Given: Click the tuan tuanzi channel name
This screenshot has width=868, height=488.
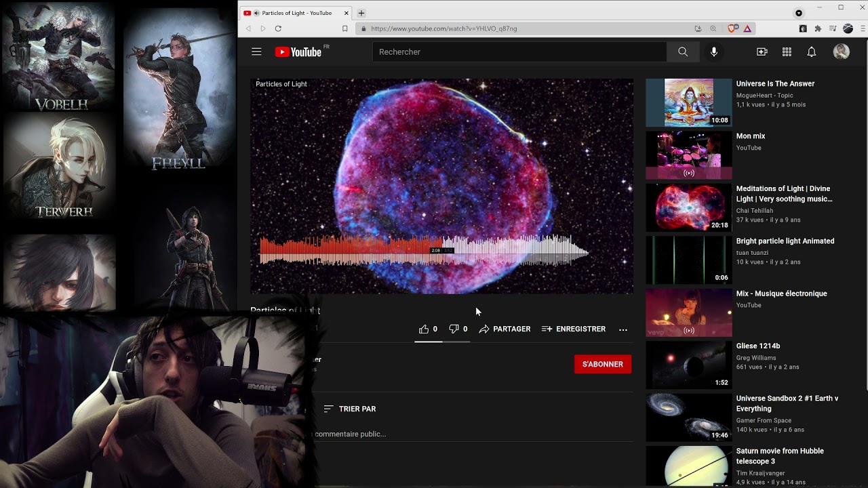Looking at the screenshot, I should tap(752, 253).
